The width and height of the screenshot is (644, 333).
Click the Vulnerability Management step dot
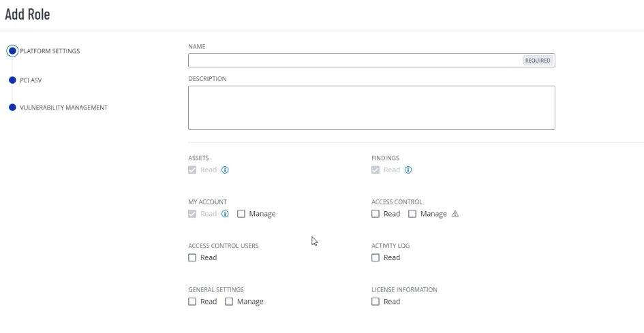pyautogui.click(x=12, y=108)
